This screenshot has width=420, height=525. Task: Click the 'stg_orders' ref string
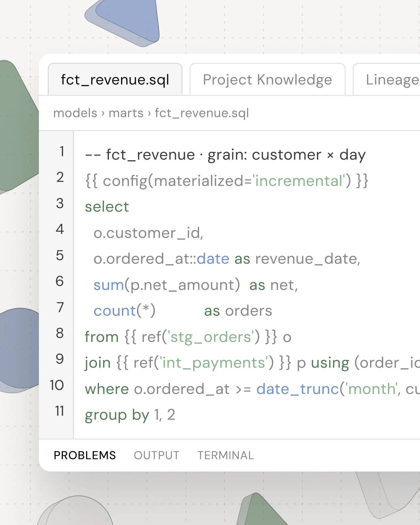click(x=211, y=337)
